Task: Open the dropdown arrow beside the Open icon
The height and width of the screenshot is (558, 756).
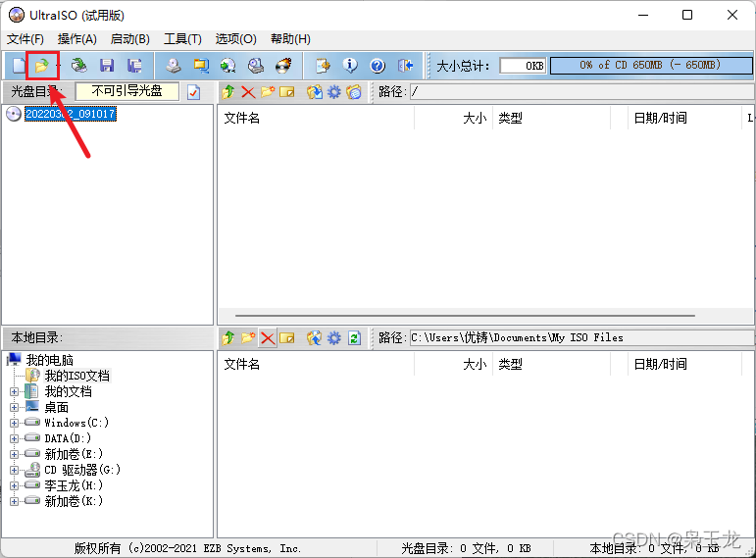Action: point(59,65)
